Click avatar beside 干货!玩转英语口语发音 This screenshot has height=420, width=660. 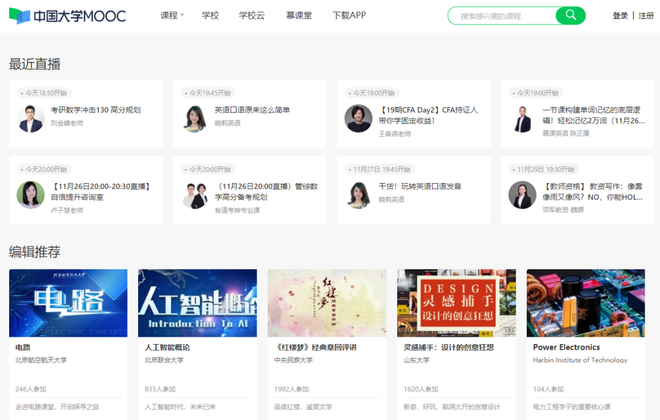coord(359,194)
